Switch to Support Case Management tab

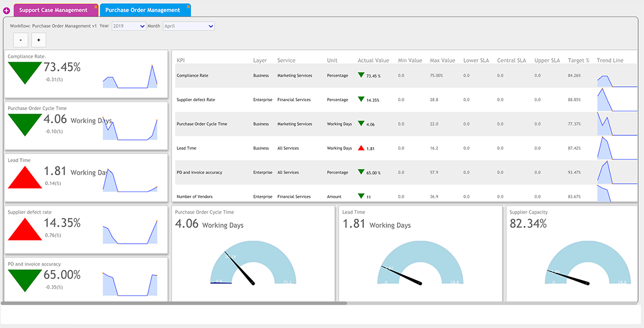tap(53, 11)
